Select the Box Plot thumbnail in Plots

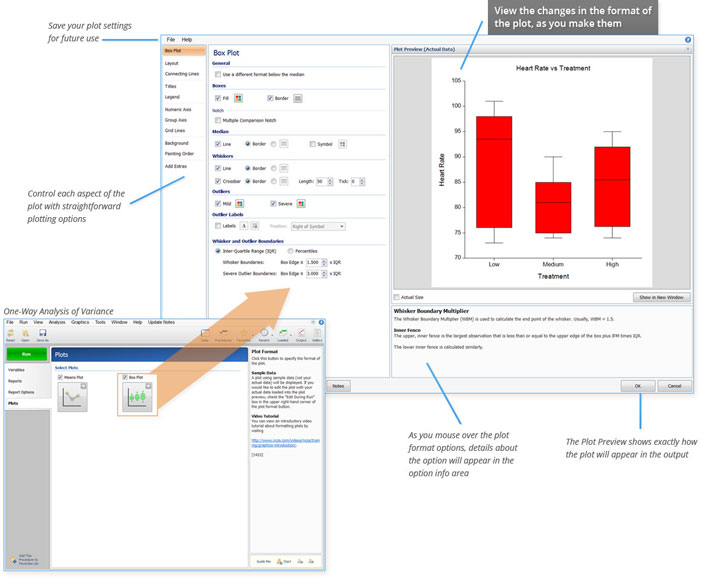tap(138, 396)
